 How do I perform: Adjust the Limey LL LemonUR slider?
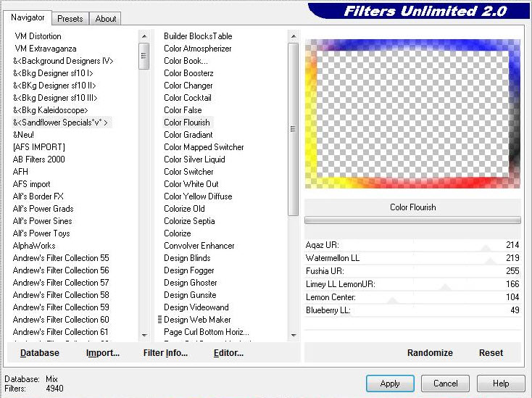(x=412, y=284)
